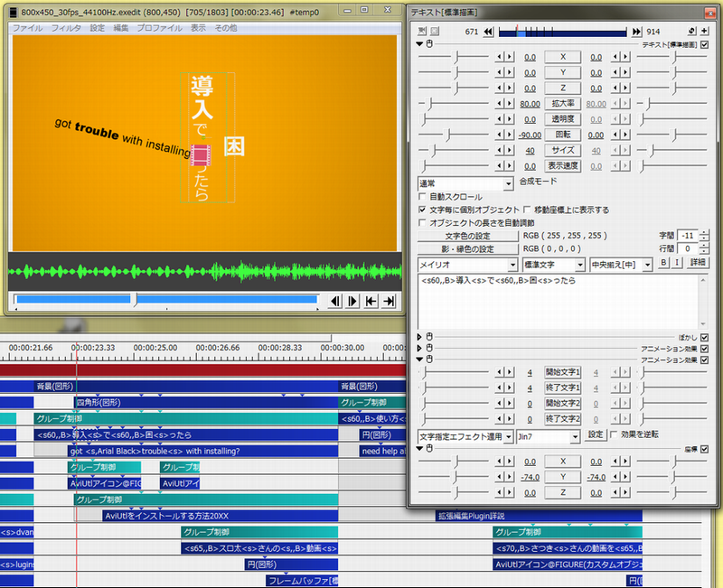Click mouse icon of ぼかし section header
The width and height of the screenshot is (723, 588).
(x=429, y=337)
